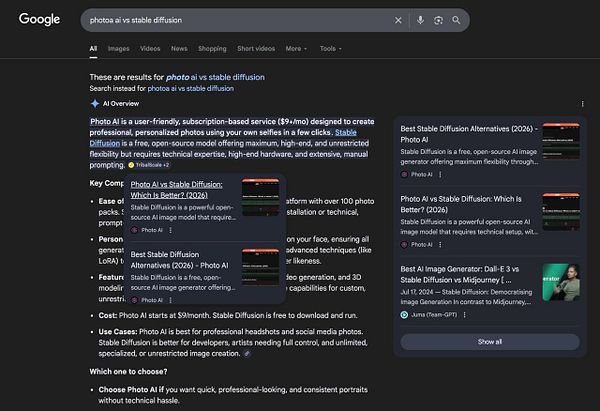Screen dimensions: 600x411
Task: Expand the More dropdown
Action: pos(296,49)
